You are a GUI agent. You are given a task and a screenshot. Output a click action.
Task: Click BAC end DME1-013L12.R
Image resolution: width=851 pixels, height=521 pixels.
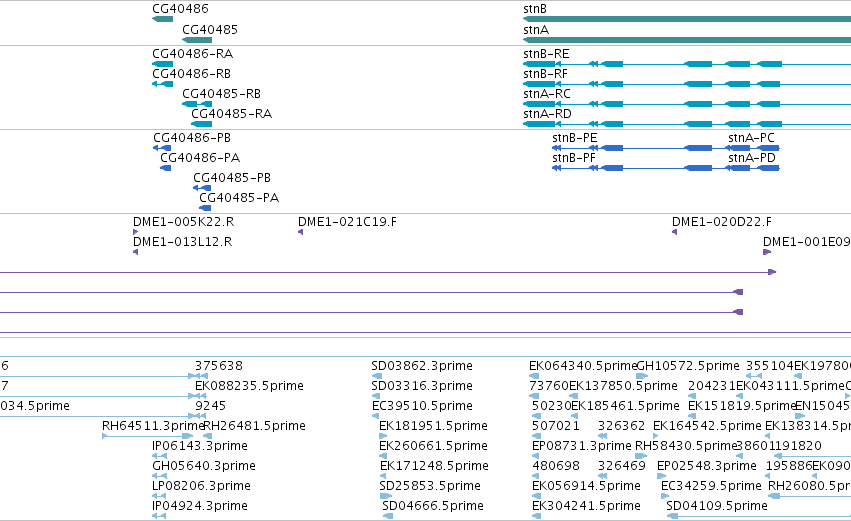pyautogui.click(x=183, y=242)
